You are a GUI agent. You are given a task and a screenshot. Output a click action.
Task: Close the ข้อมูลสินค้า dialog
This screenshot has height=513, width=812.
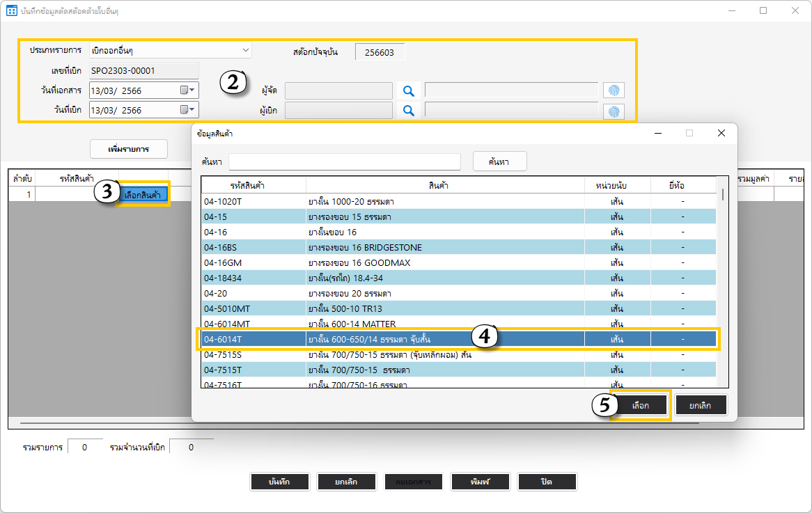coord(721,133)
